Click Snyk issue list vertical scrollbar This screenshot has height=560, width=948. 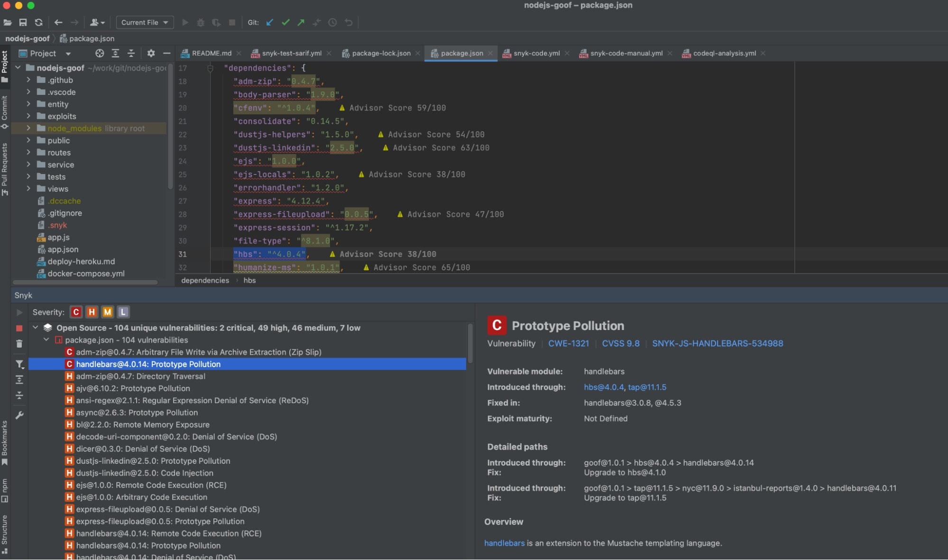point(470,344)
